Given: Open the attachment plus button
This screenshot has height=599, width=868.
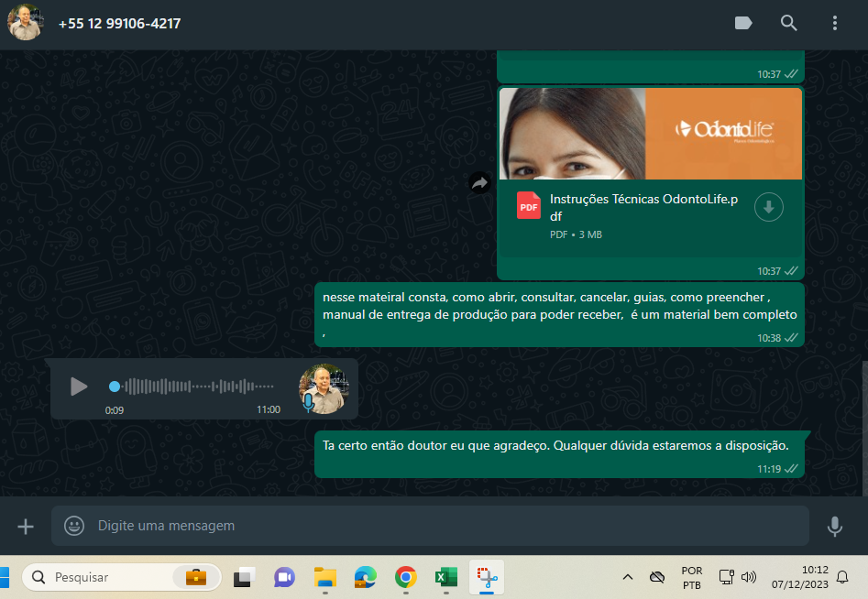Looking at the screenshot, I should 26,526.
